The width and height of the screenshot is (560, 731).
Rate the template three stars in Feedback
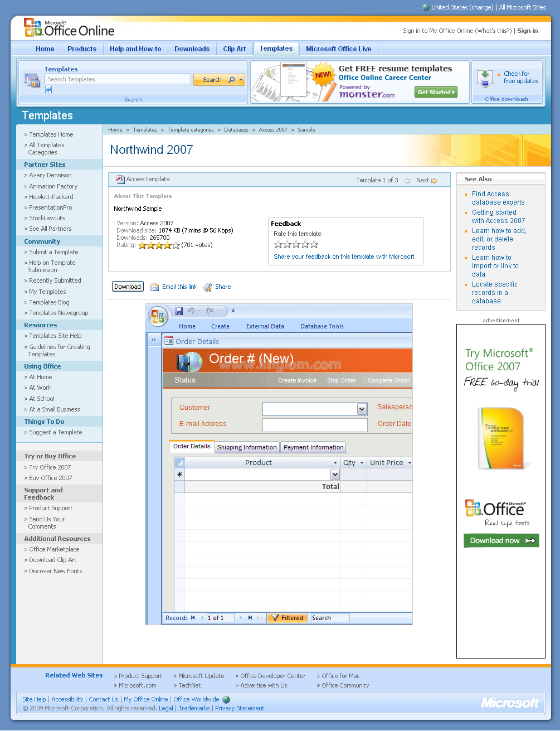pos(296,244)
